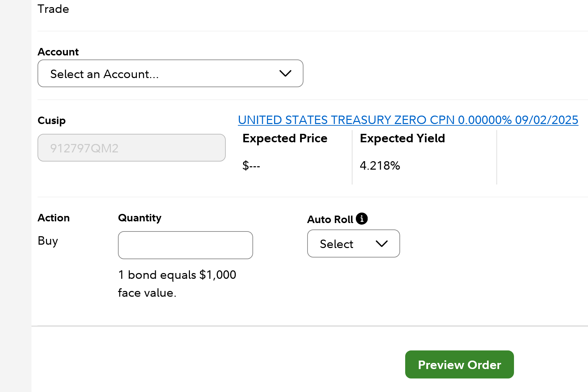Click the Auto Roll dropdown chevron arrow
588x392 pixels.
(382, 244)
